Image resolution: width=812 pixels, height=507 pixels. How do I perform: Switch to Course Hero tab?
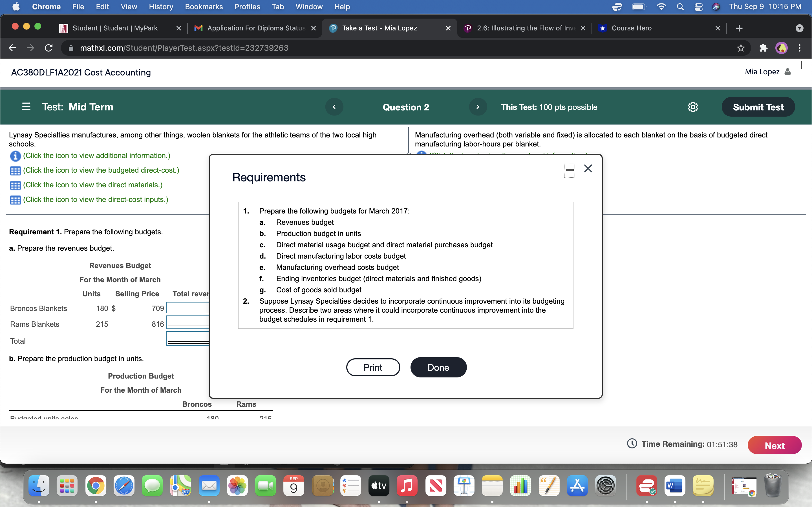(x=631, y=28)
